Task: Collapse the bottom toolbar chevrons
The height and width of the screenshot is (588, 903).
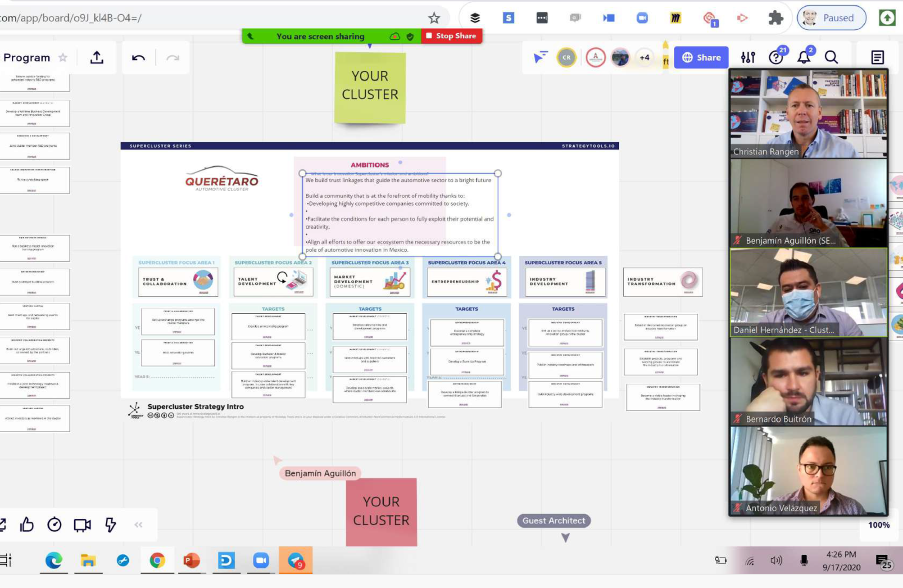Action: (138, 525)
